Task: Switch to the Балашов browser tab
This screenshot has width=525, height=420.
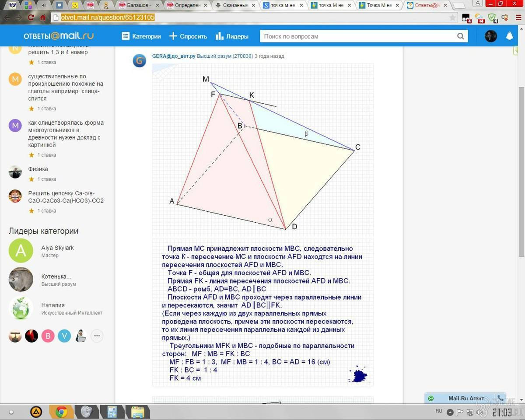Action: pos(140,5)
